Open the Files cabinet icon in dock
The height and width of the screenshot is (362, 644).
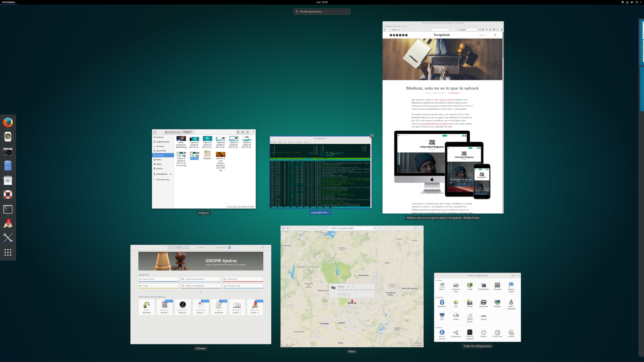pyautogui.click(x=8, y=166)
